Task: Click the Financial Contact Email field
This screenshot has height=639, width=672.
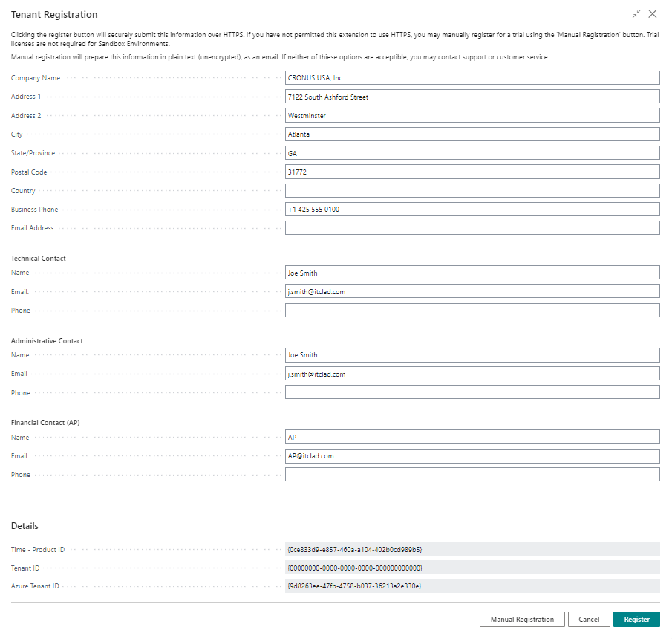Action: pos(472,456)
